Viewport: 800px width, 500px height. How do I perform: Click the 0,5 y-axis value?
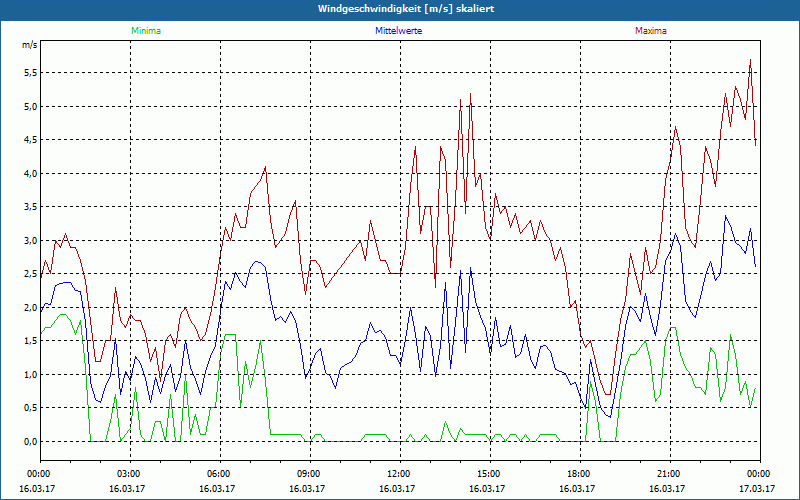point(31,408)
